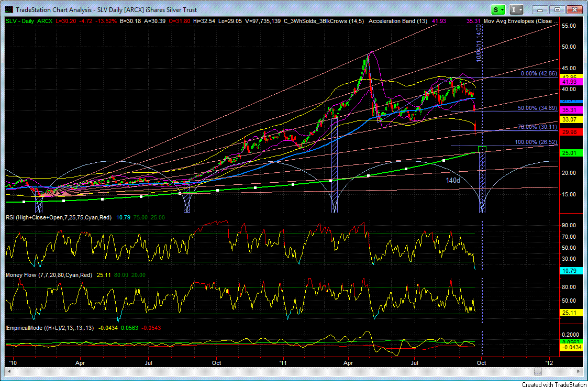
Task: Click the TradeStation app icon in title bar
Action: [x=10, y=10]
